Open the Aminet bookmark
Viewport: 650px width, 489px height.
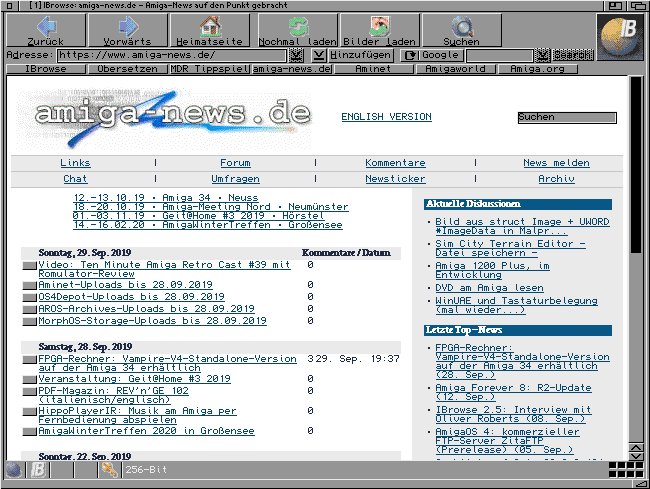[374, 69]
